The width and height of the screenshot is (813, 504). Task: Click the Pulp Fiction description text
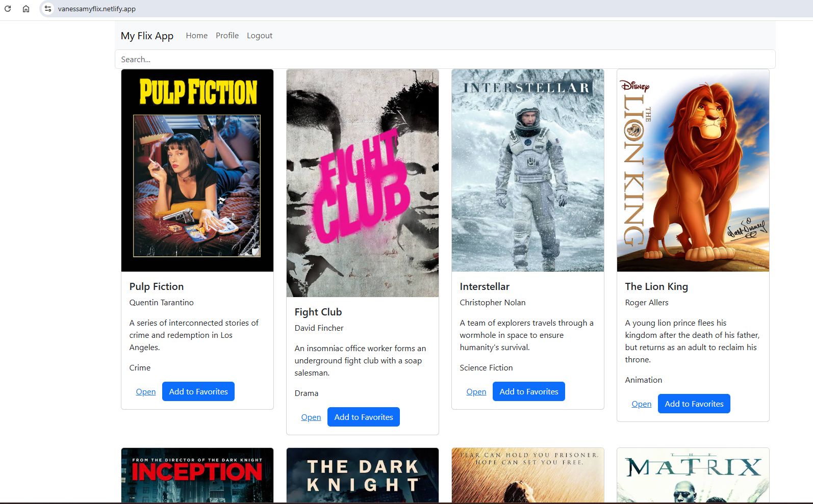(194, 335)
